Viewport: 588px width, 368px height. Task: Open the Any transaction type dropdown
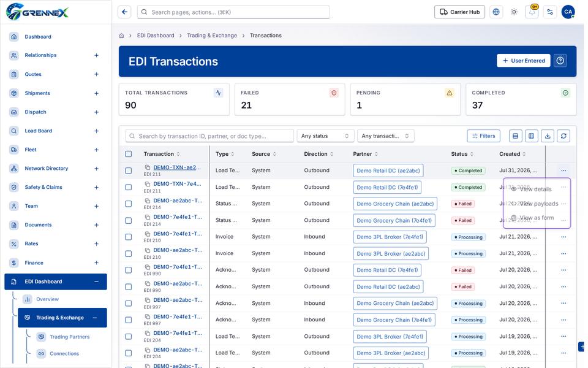point(385,136)
